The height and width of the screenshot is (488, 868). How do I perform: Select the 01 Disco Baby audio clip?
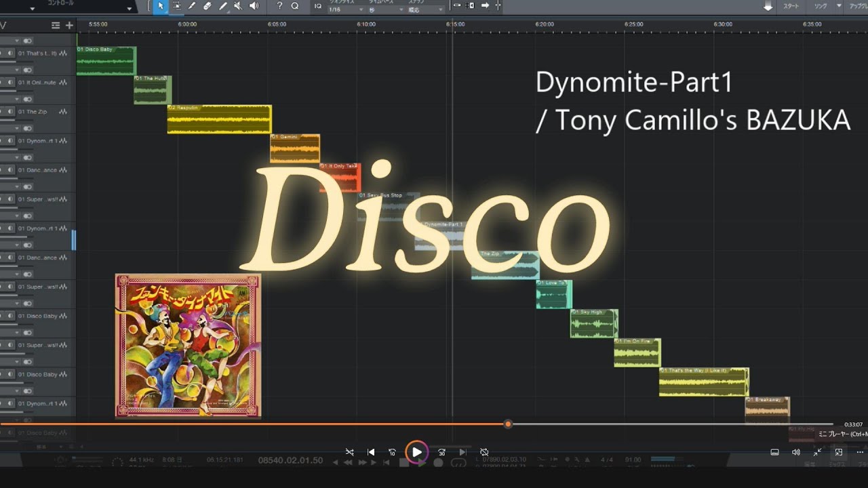(x=106, y=61)
